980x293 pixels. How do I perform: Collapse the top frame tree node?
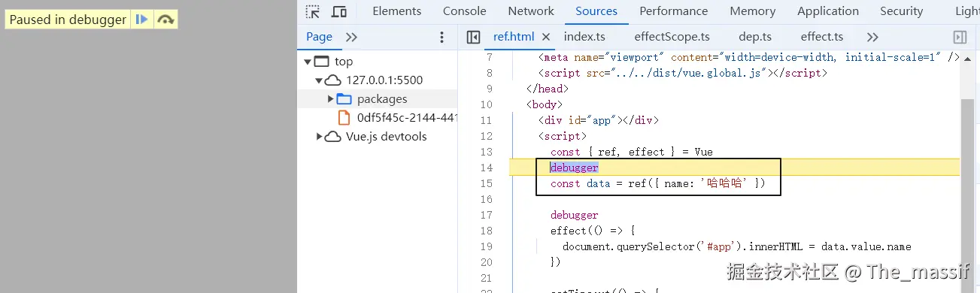(x=308, y=62)
